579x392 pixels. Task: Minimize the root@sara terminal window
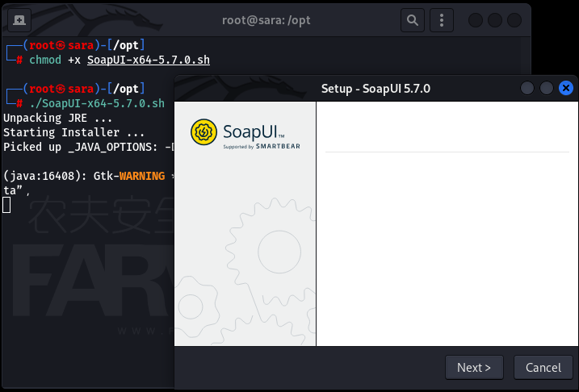point(476,20)
